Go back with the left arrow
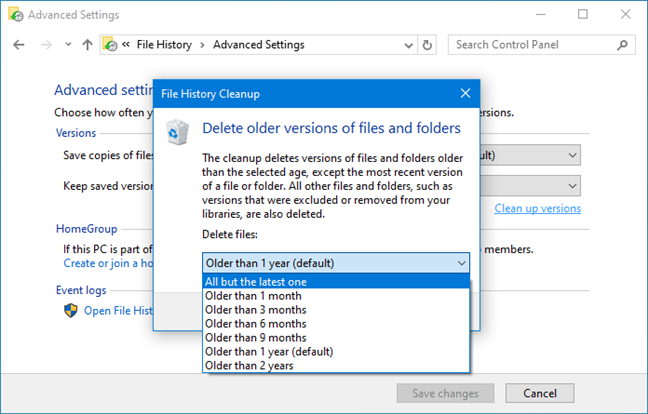Screen dimensions: 648x414 pyautogui.click(x=19, y=45)
